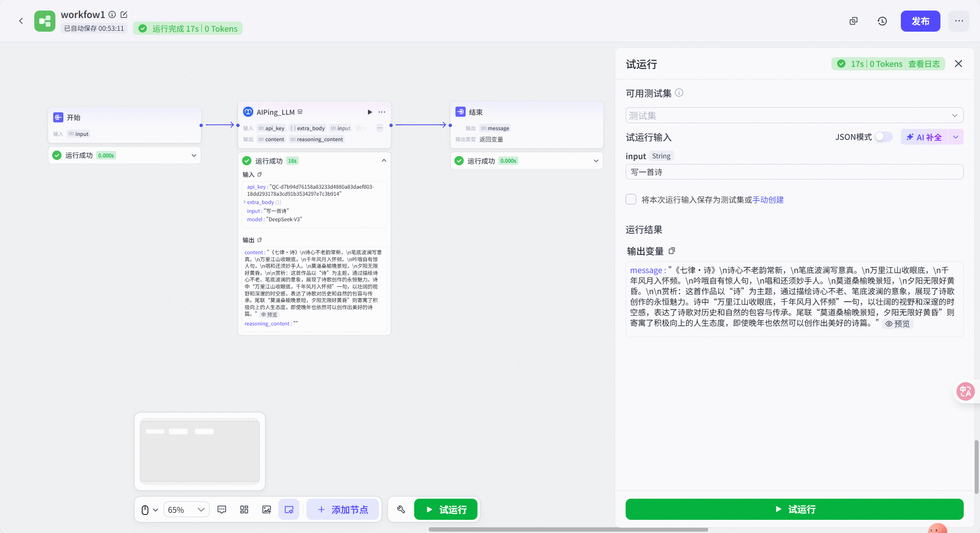Click the 发布 publish button
980x533 pixels.
(920, 21)
